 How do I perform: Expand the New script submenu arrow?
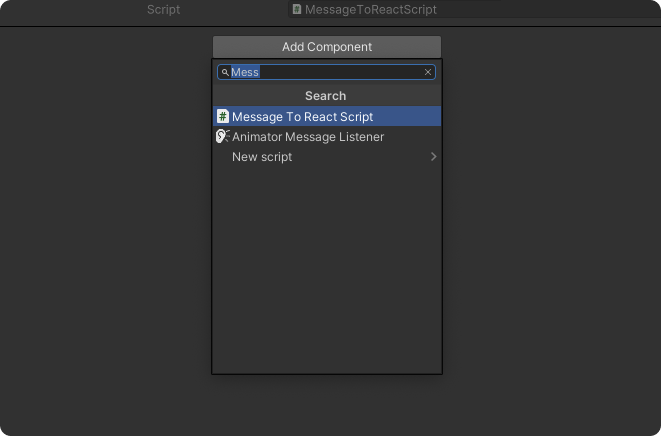point(433,157)
